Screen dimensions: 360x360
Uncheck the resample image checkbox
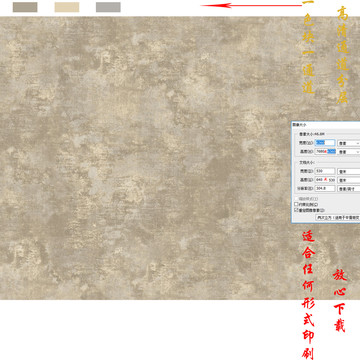296,210
